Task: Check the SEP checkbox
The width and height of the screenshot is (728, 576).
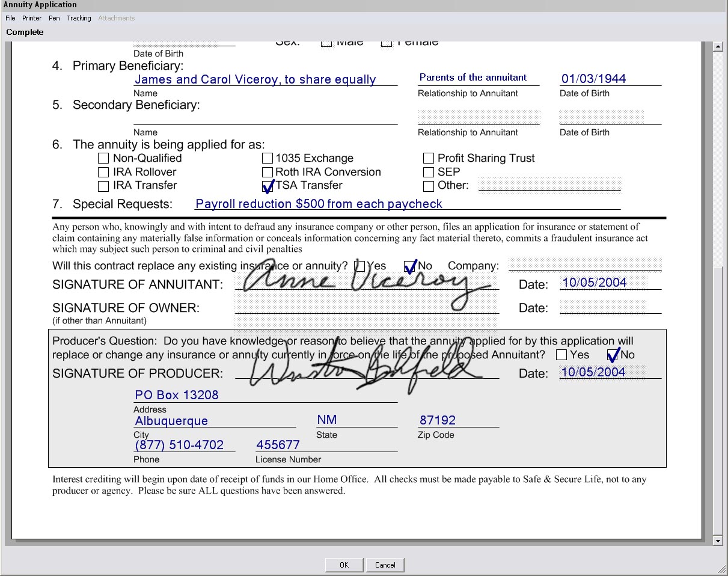Action: click(429, 173)
